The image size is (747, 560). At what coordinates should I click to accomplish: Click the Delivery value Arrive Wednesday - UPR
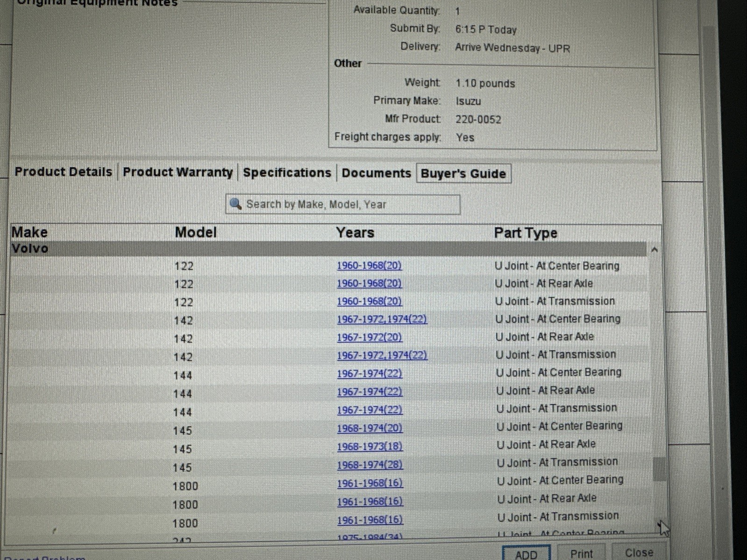512,48
